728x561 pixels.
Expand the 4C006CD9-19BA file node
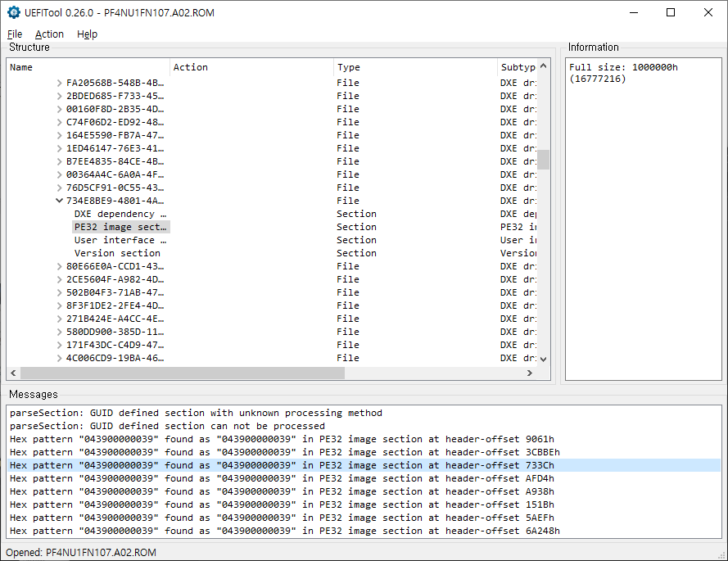59,358
